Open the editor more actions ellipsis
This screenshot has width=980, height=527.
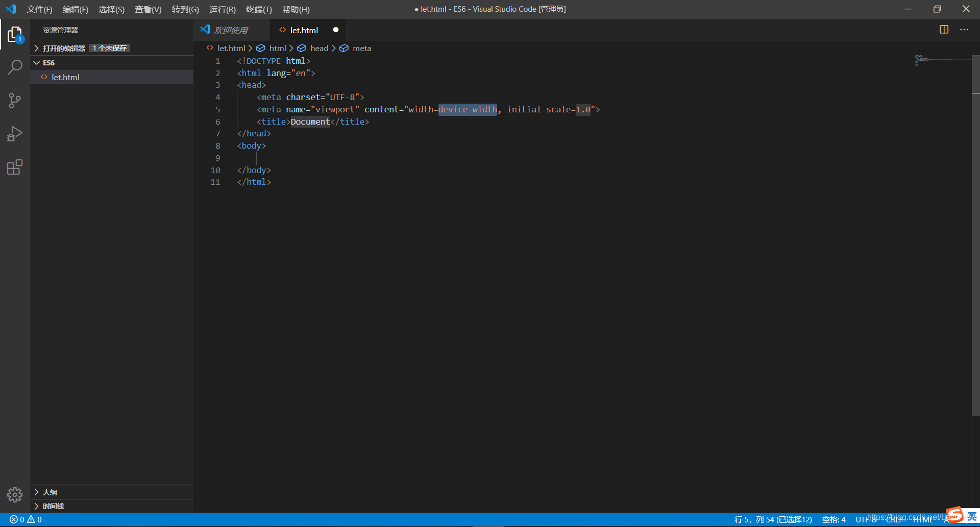(964, 30)
